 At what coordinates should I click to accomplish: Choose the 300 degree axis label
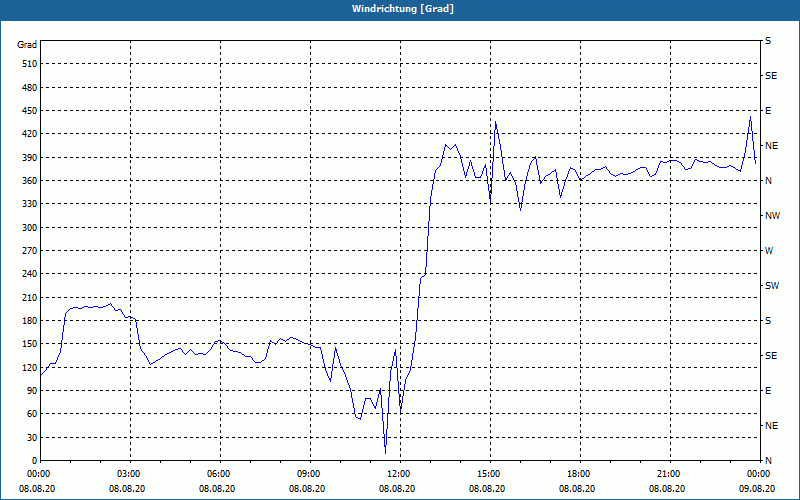29,228
